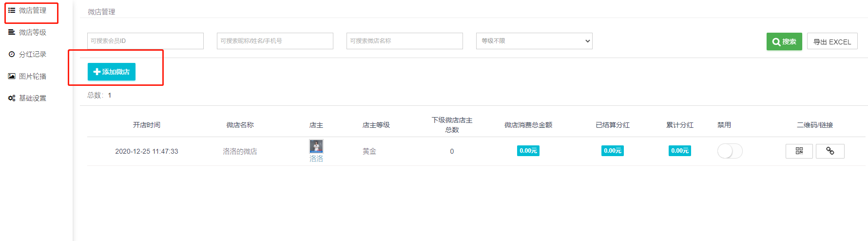Click the 二维码/链接 column header
Screen dimensions: 868x241
click(815, 125)
